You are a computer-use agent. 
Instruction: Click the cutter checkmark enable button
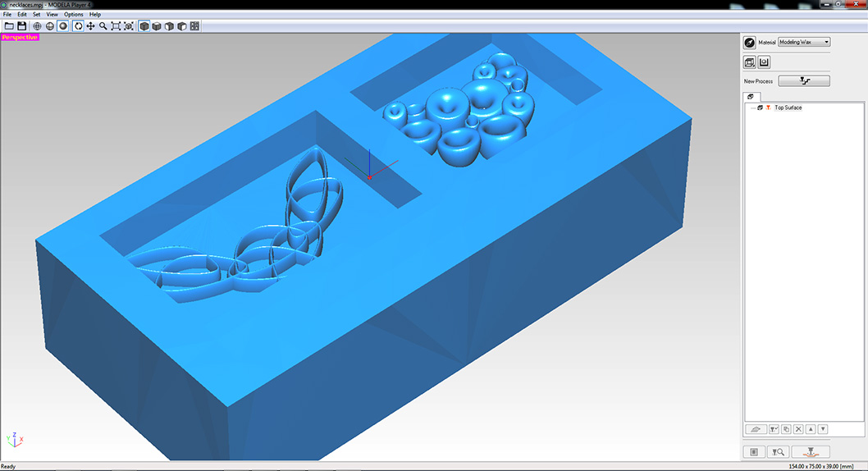pyautogui.click(x=774, y=429)
